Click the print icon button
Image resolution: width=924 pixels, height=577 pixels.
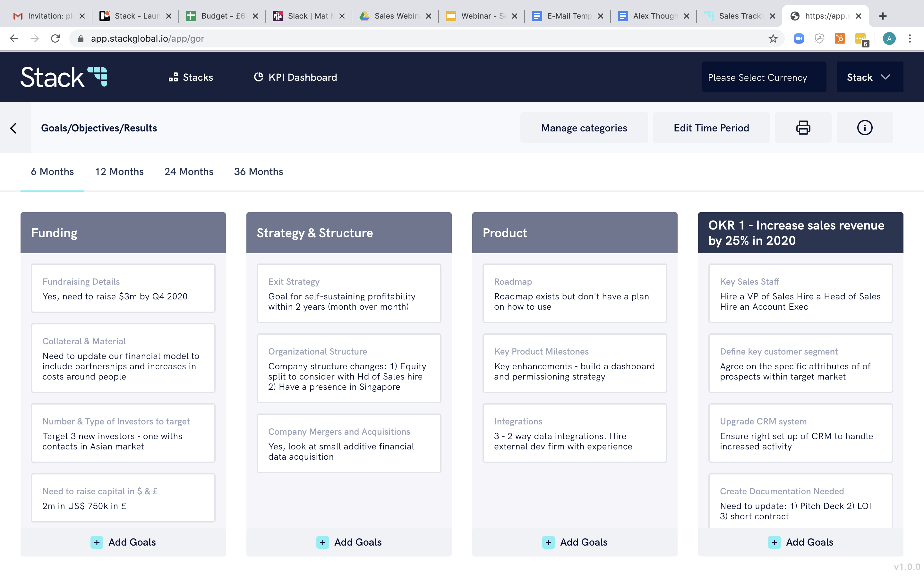(x=803, y=128)
